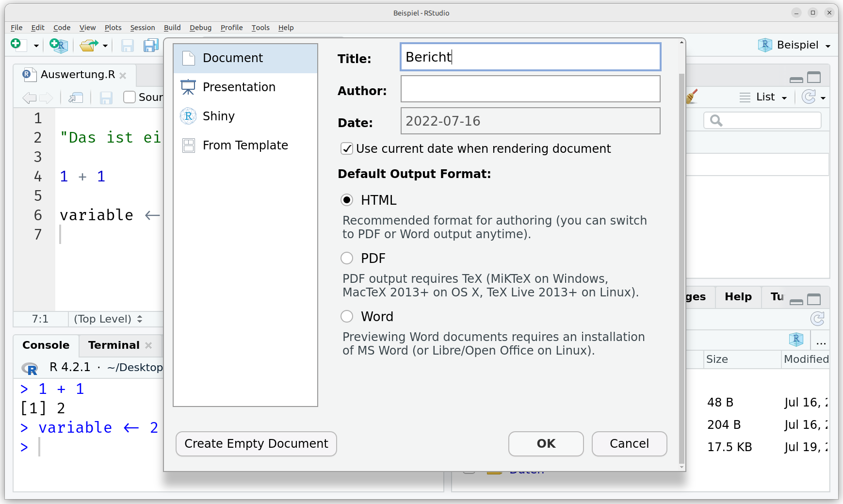Click the ellipsis browse folder button
The width and height of the screenshot is (843, 504).
[x=821, y=342]
